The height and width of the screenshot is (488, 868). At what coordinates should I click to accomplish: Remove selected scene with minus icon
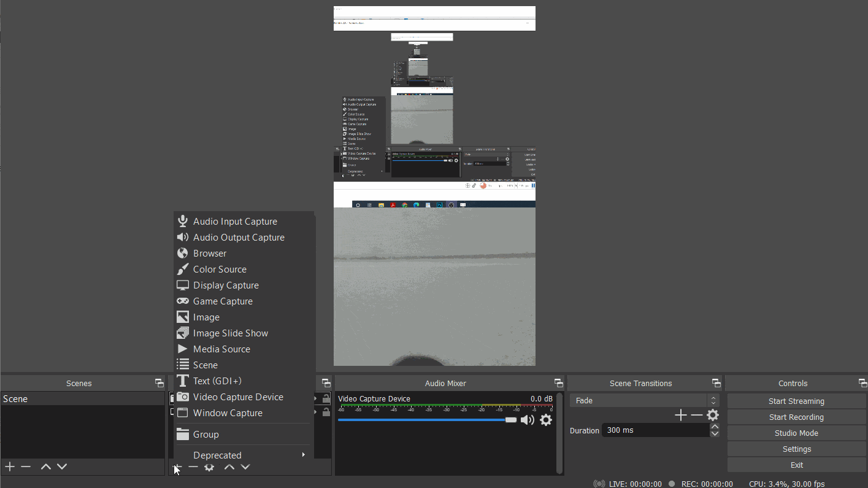(26, 467)
